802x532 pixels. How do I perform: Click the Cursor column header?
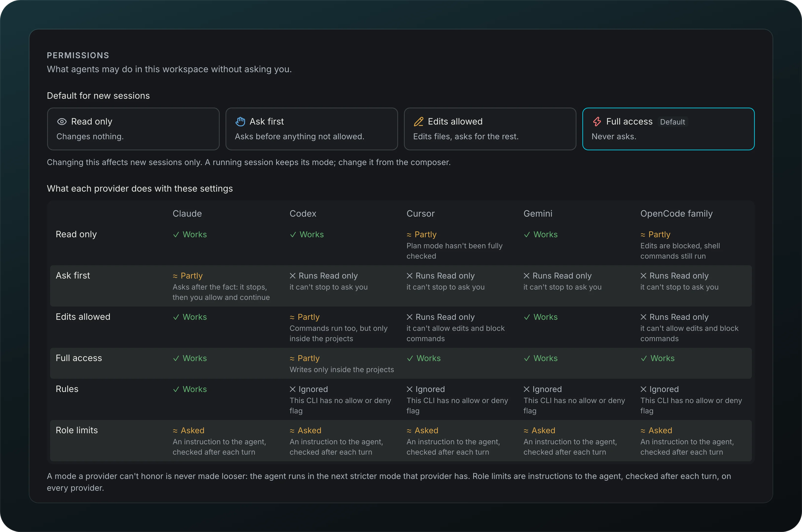pos(420,213)
